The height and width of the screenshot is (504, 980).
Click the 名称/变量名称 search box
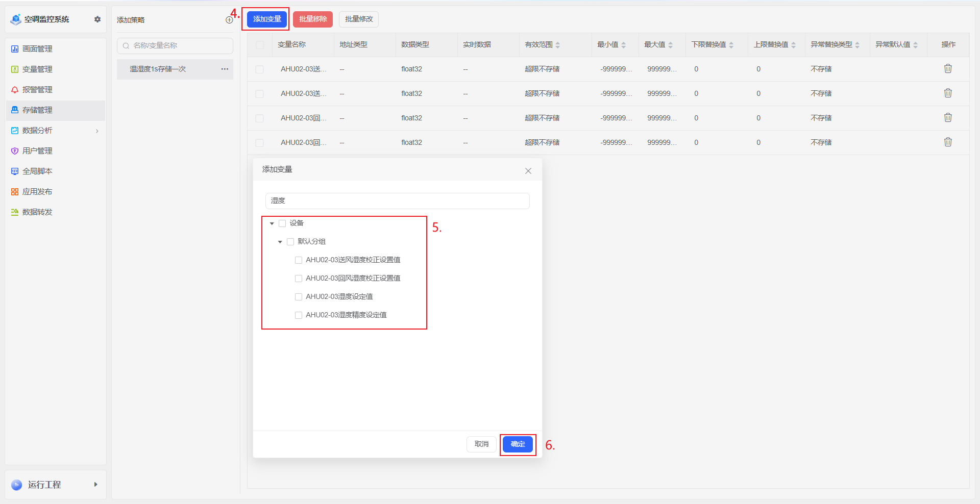pyautogui.click(x=175, y=46)
